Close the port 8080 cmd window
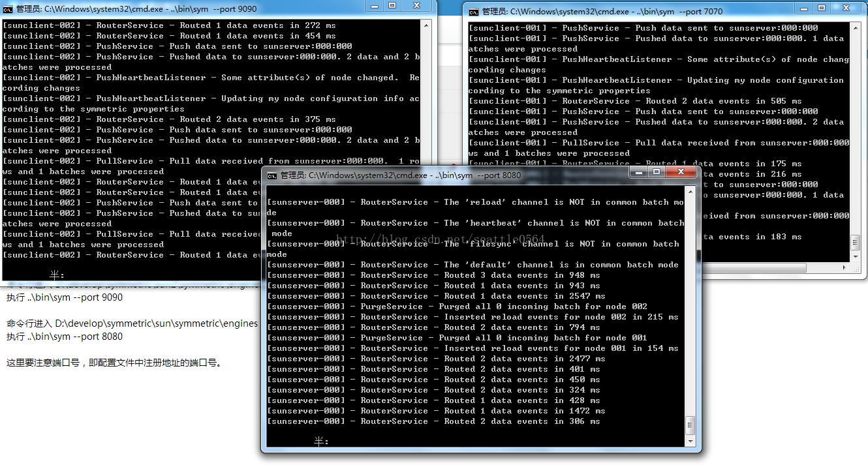 pos(681,172)
